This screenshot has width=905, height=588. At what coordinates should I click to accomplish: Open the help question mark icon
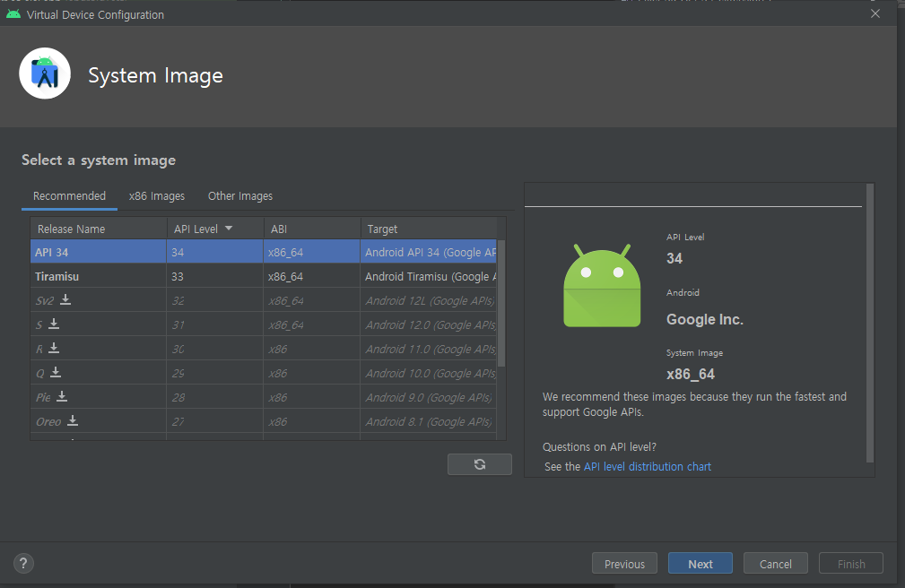tap(23, 563)
